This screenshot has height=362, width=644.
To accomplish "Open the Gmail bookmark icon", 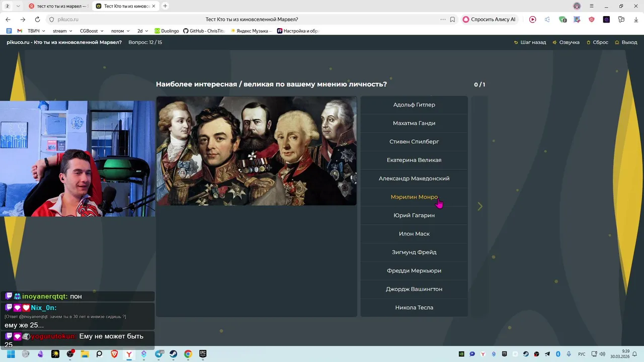I will click(x=20, y=31).
